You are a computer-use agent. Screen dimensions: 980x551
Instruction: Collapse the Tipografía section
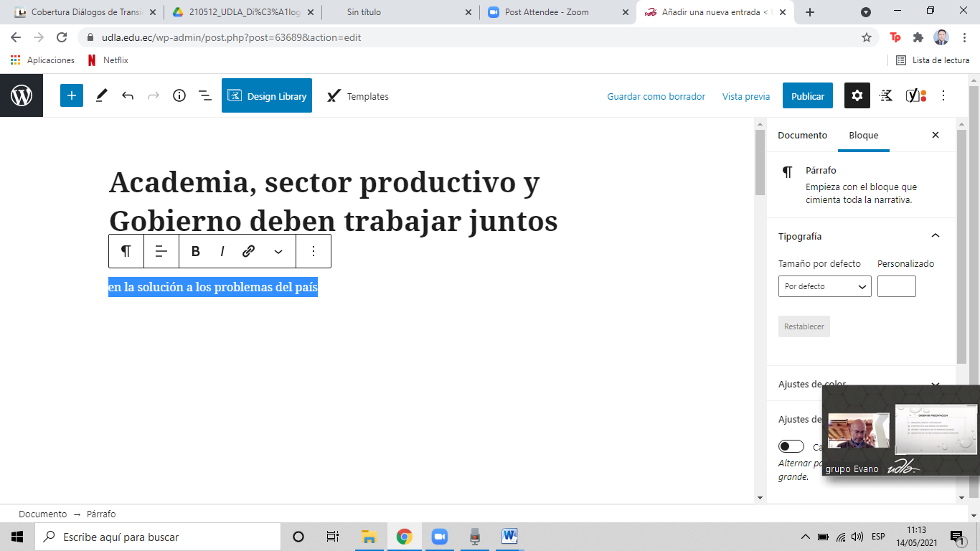pos(935,236)
